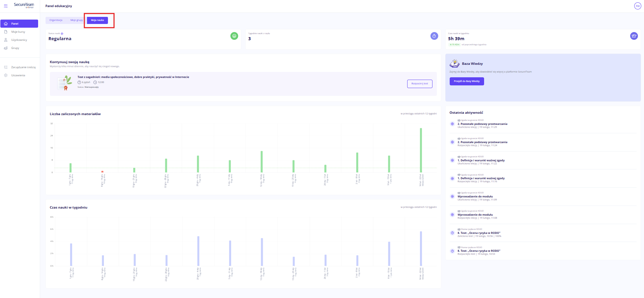The image size is (644, 298).
Task: Select the Moja nauka tab
Action: click(x=97, y=20)
